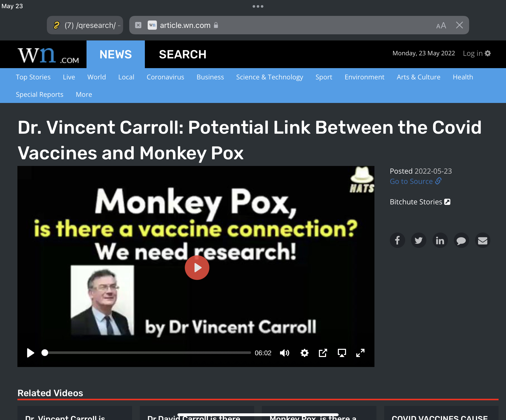Click the date Monday, 23 May 2022
Viewport: 506px width, 420px height.
(x=424, y=53)
